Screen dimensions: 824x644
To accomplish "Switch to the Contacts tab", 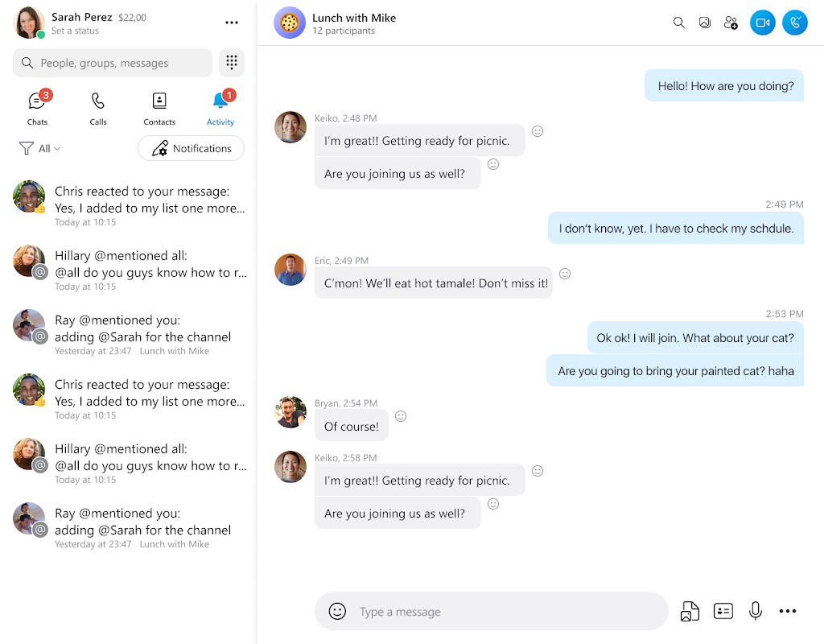I will click(x=159, y=107).
